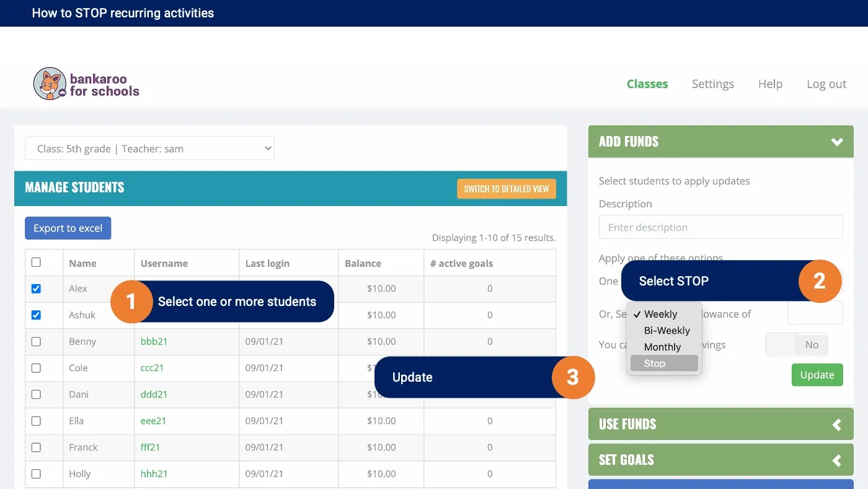Choose Stop in the frequency list
868x489 pixels.
tap(664, 364)
